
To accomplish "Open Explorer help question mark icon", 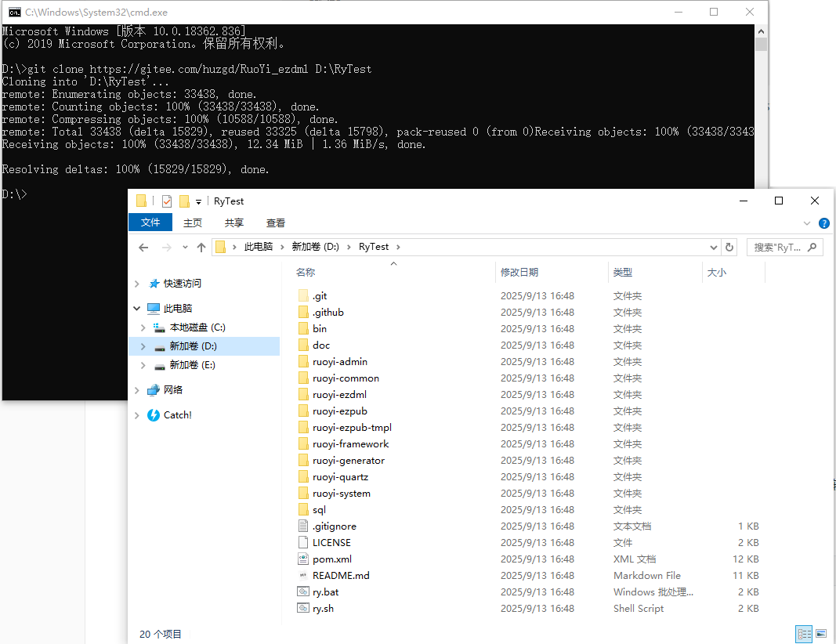I will click(823, 223).
